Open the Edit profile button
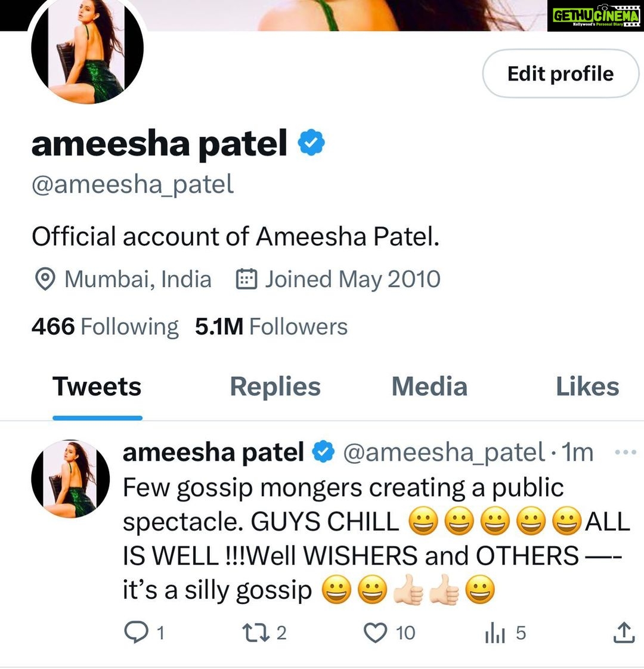This screenshot has height=669, width=644. 561,73
